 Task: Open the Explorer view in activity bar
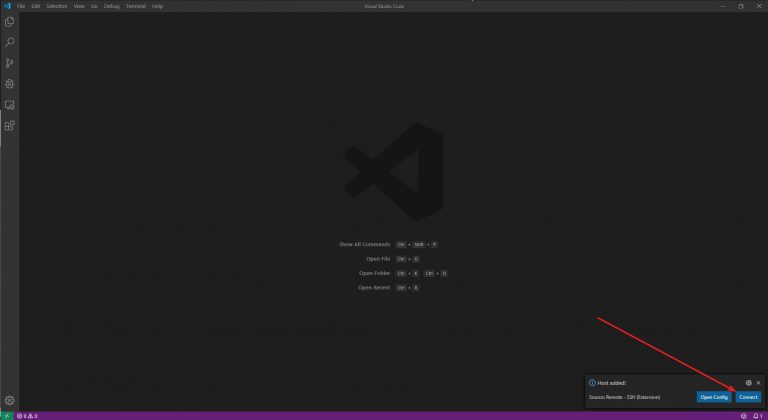[x=9, y=22]
